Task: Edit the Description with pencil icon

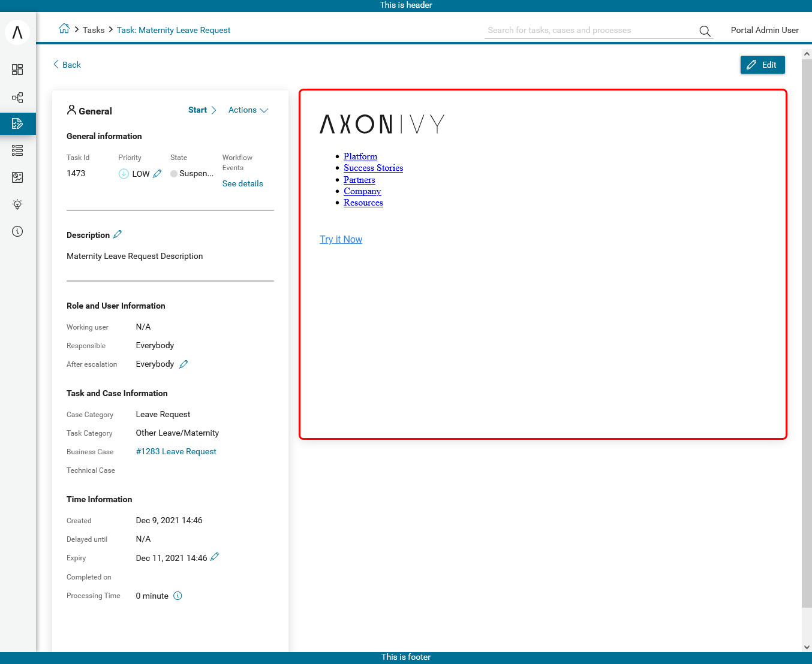Action: 118,234
